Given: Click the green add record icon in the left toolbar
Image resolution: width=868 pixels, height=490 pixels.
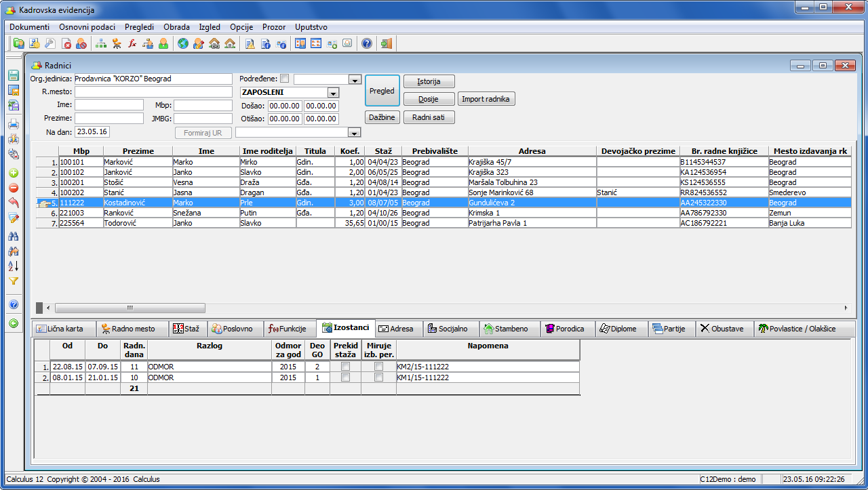Looking at the screenshot, I should (x=14, y=173).
